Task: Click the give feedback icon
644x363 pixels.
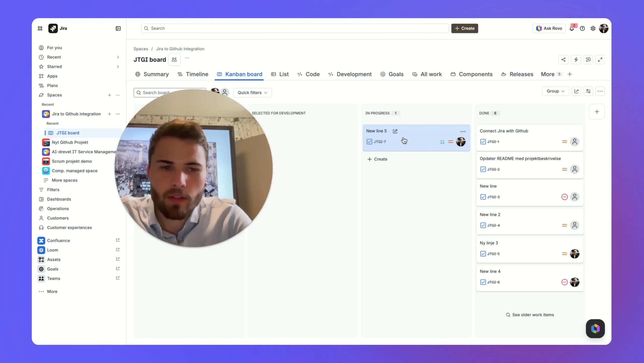Action: [588, 60]
